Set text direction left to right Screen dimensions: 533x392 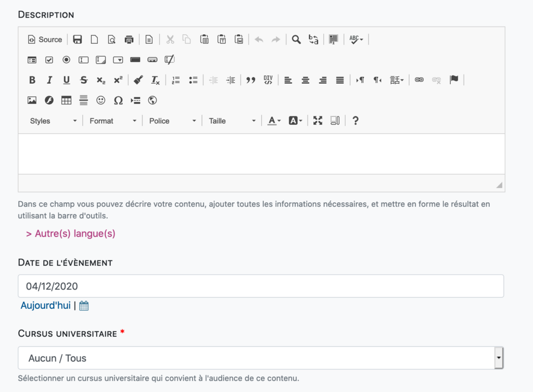[x=360, y=80]
